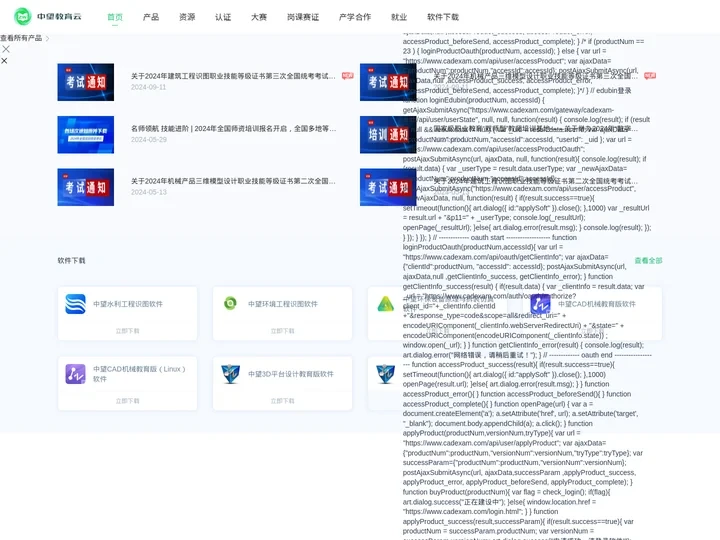This screenshot has height=540, width=720.
Task: Open the 查看全部 link in 软件下载 section
Action: [x=648, y=260]
